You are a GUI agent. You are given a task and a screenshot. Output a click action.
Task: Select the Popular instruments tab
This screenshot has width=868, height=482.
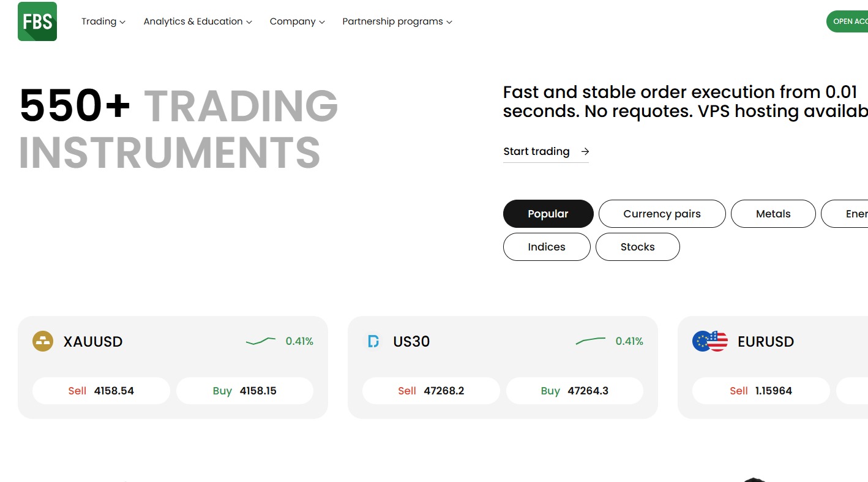(548, 214)
